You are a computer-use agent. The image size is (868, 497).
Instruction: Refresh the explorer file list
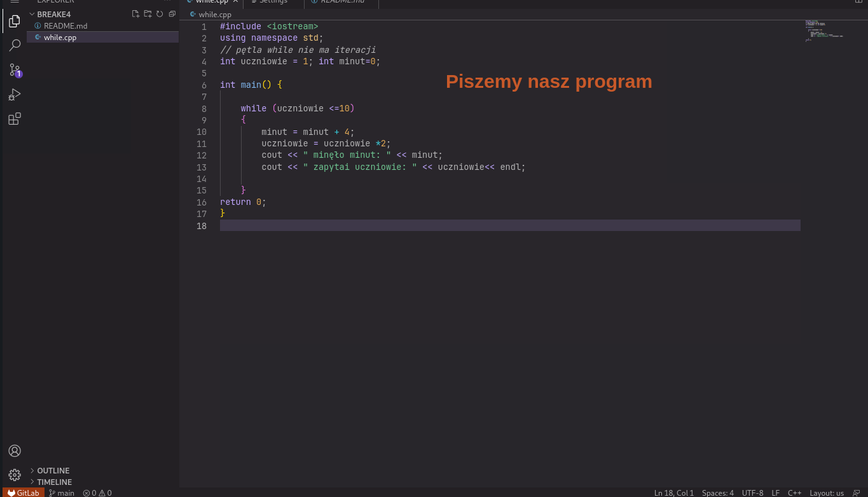click(160, 14)
